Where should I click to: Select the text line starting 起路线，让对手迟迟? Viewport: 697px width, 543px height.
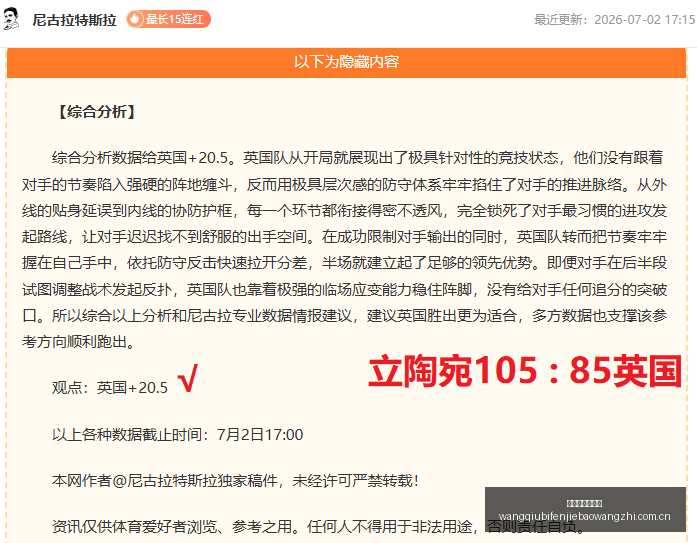pyautogui.click(x=344, y=236)
